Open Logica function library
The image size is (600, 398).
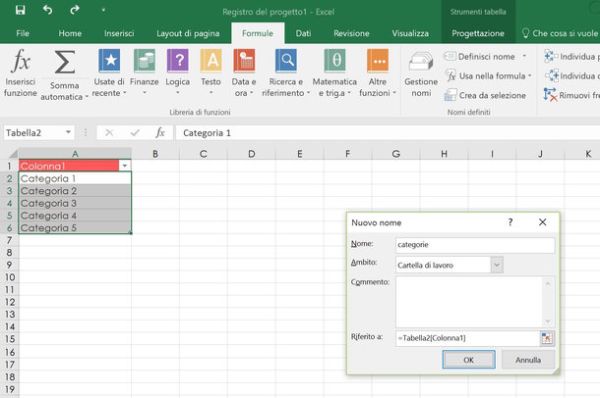(x=178, y=73)
